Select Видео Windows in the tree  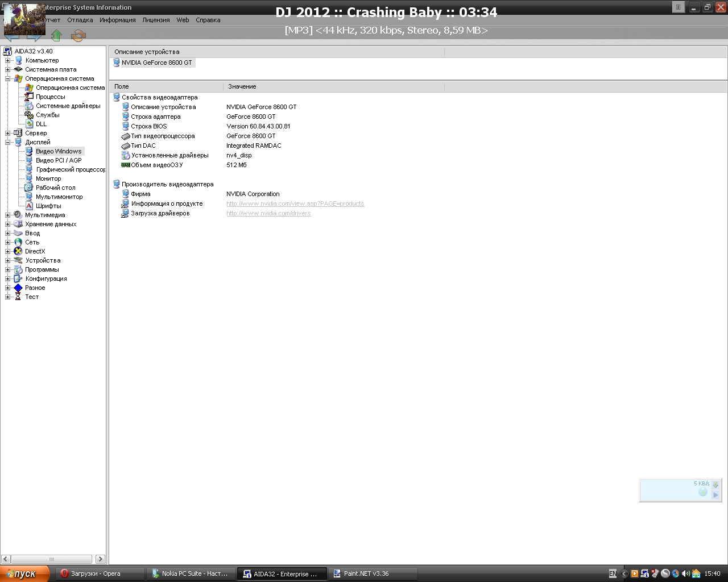[x=59, y=151]
